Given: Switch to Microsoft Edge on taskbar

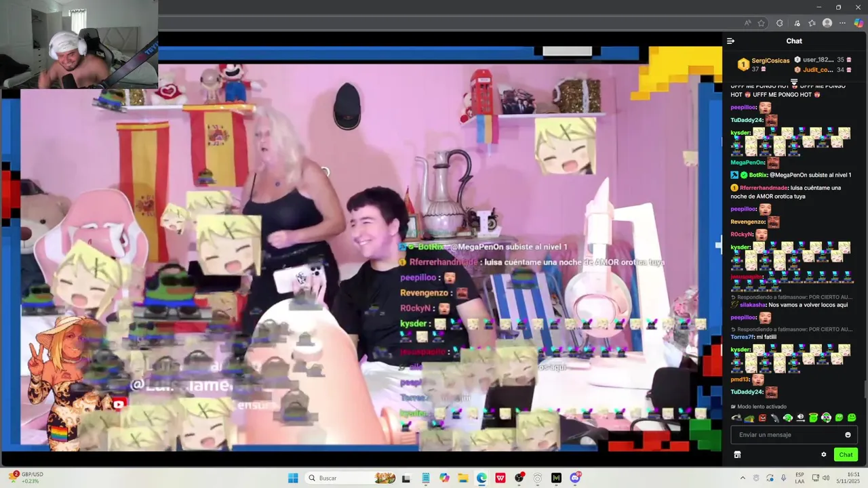Looking at the screenshot, I should (x=481, y=478).
